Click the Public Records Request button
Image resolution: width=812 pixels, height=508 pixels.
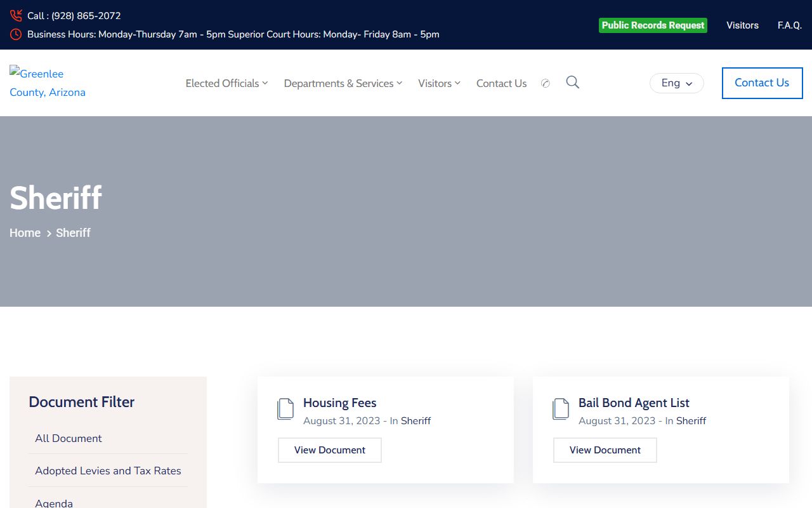[653, 25]
